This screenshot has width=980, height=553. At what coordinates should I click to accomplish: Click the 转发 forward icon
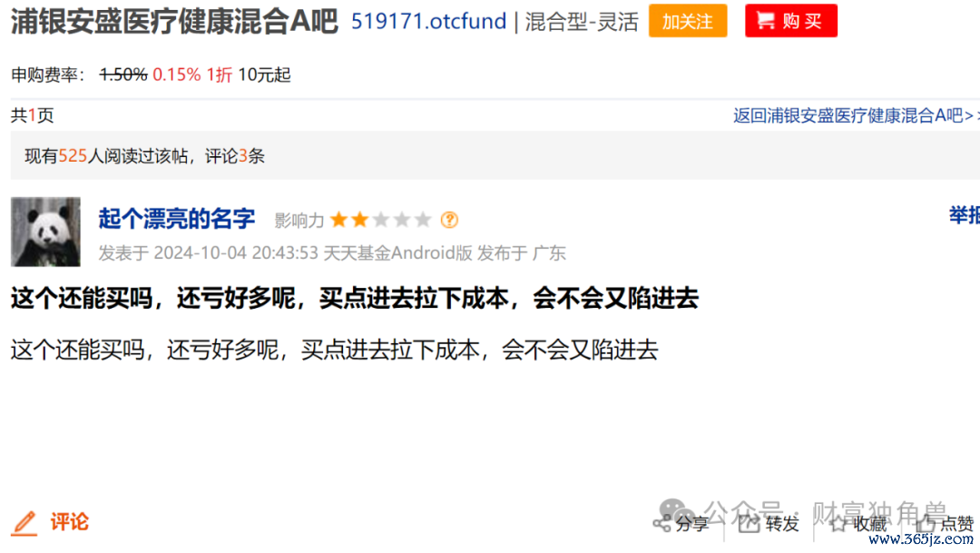pos(748,523)
